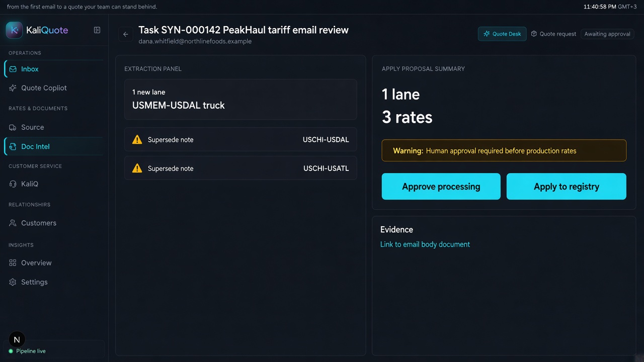Click the warning triangle beside USCHI-USDAL
Screen dimensions: 644x362
click(x=137, y=140)
